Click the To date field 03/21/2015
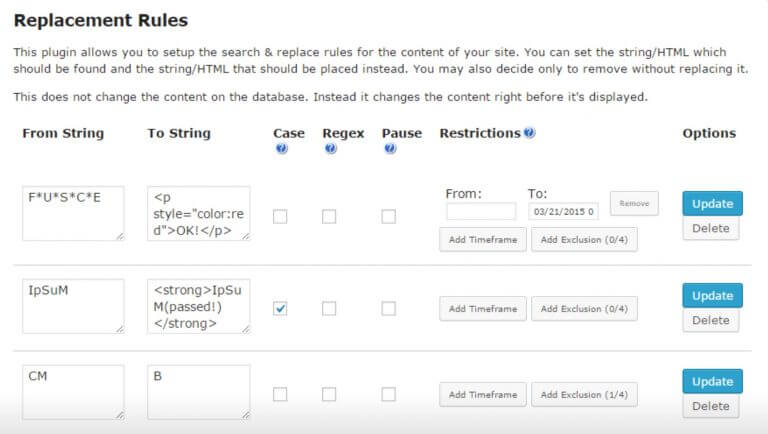768x434 pixels. [563, 211]
